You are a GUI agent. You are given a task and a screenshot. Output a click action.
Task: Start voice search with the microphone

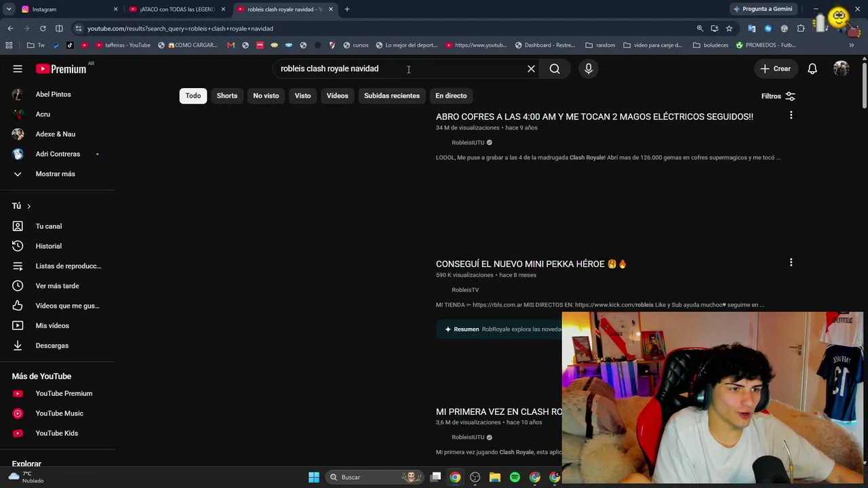pos(589,68)
